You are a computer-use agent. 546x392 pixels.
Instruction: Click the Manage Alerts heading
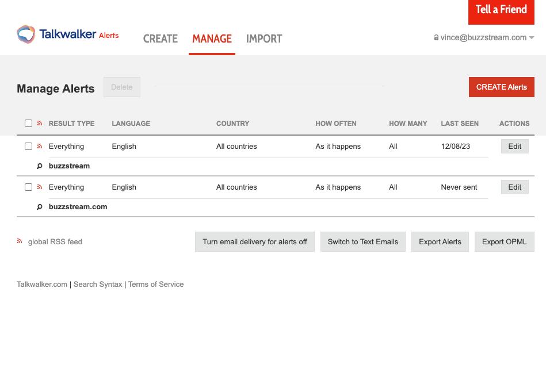(x=56, y=89)
